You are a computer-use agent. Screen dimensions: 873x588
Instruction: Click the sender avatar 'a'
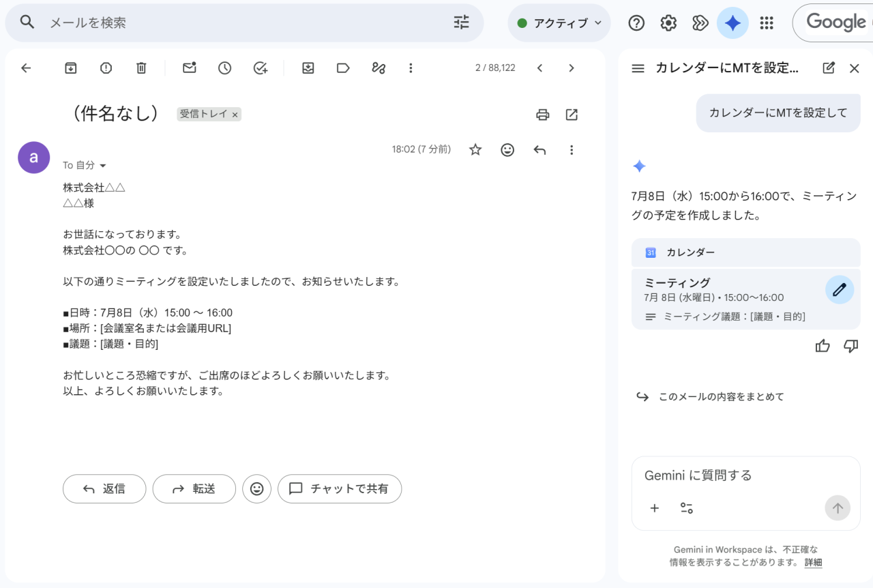pos(33,158)
